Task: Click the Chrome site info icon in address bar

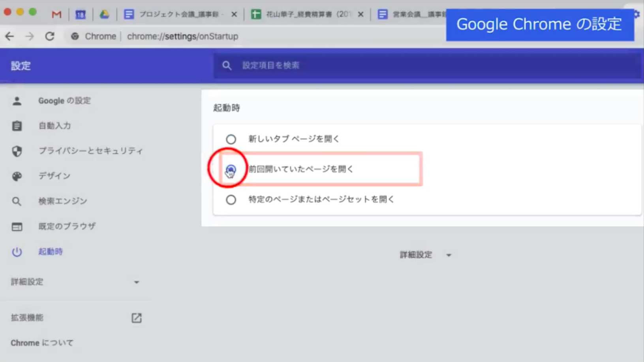Action: tap(75, 36)
